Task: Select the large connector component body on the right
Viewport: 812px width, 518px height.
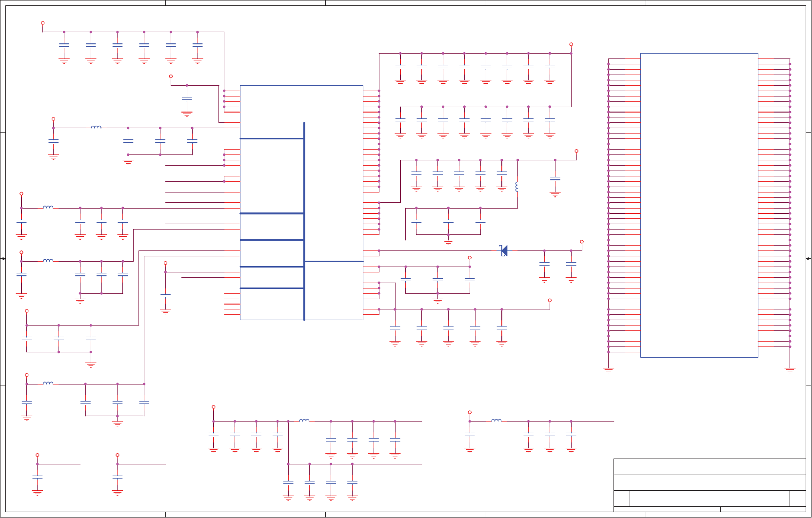Action: click(699, 205)
